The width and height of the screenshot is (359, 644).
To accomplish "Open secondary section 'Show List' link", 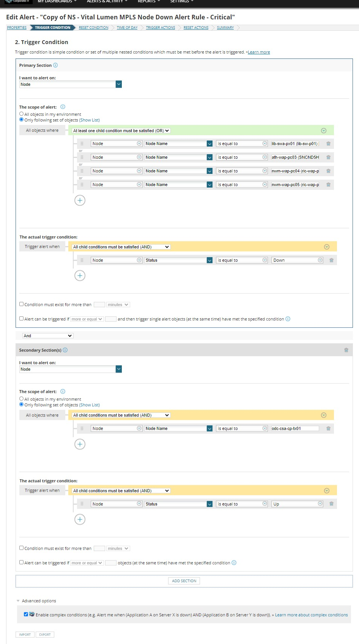I will click(90, 405).
